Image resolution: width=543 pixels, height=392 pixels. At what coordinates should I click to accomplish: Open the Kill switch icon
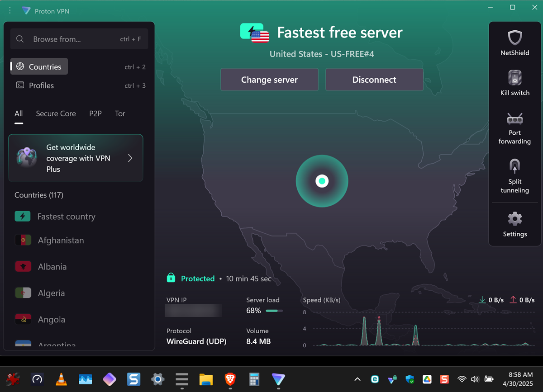pos(514,77)
